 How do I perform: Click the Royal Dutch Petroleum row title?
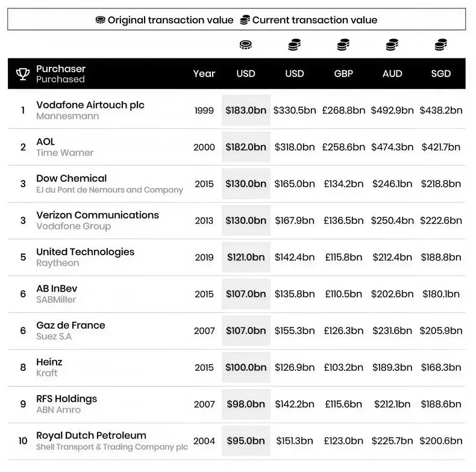[x=91, y=436]
